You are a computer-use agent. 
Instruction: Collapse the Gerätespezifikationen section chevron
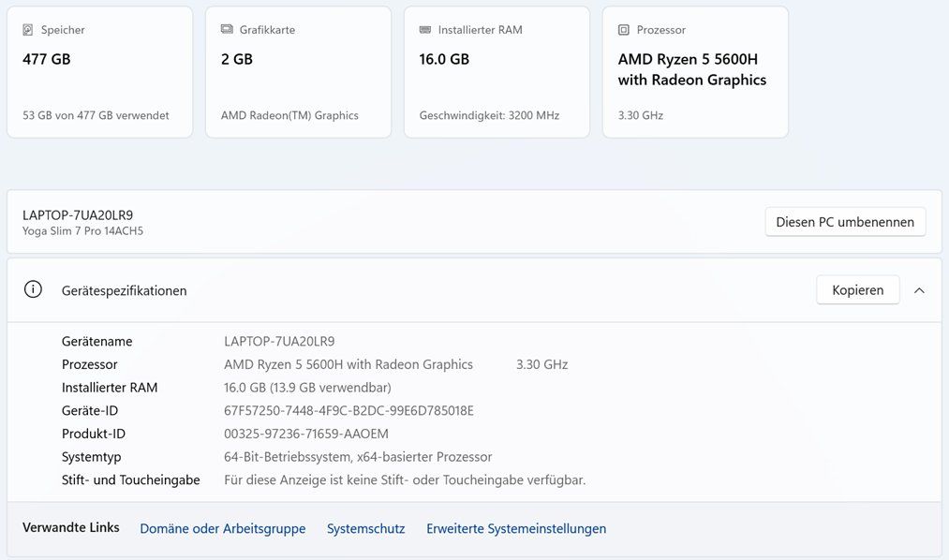point(919,290)
